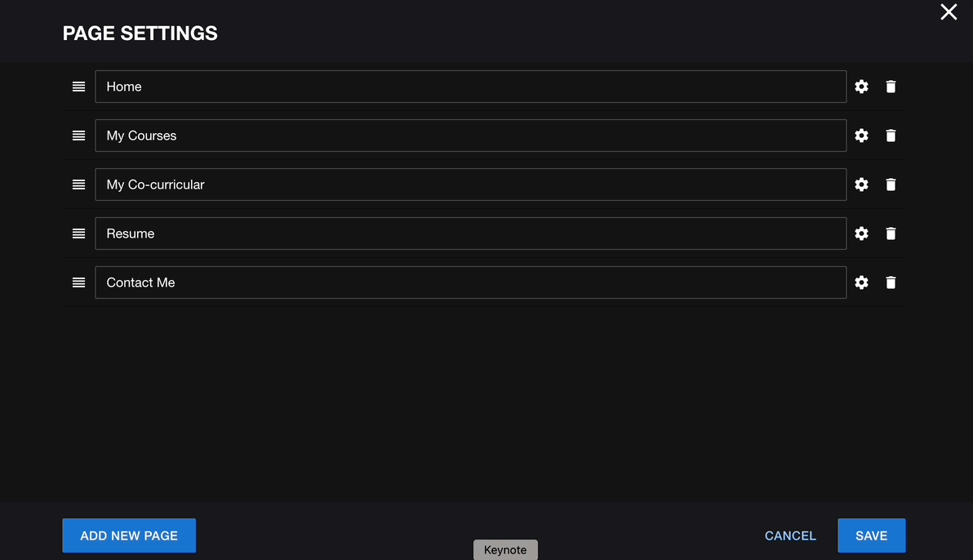Viewport: 973px width, 560px height.
Task: Open gear settings for Contact Me
Action: 861,282
